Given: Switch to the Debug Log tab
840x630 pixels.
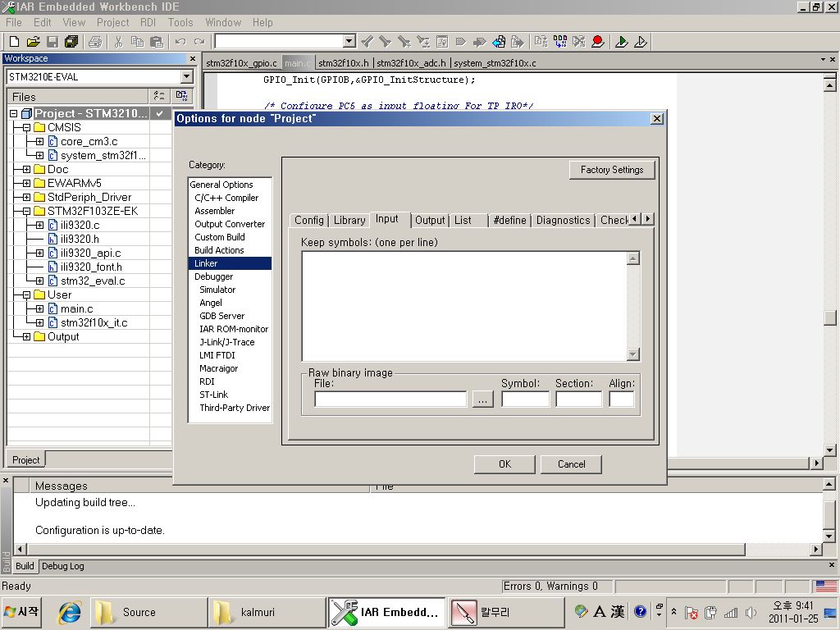Looking at the screenshot, I should click(62, 566).
